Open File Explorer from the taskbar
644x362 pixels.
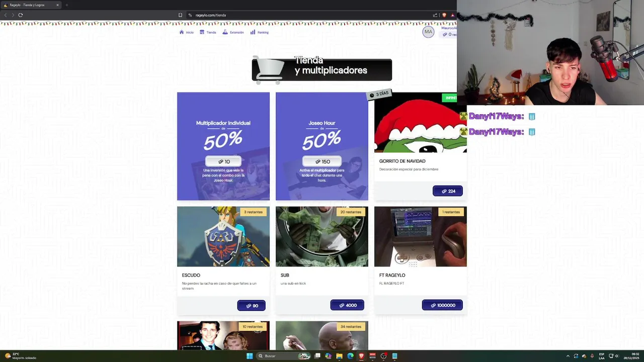[x=339, y=356]
